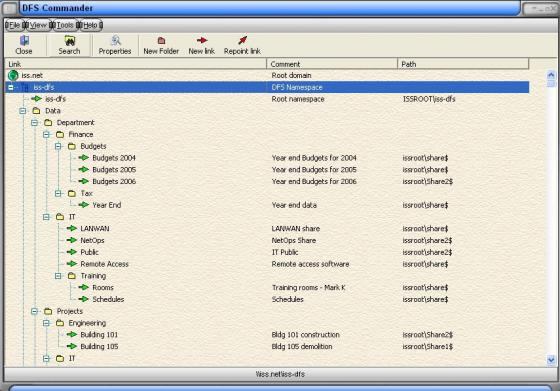
Task: Click the green arrow beside Building 101
Action: (72, 334)
